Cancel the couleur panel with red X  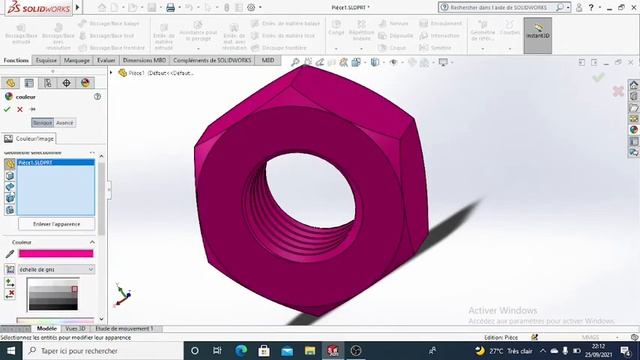(x=20, y=109)
